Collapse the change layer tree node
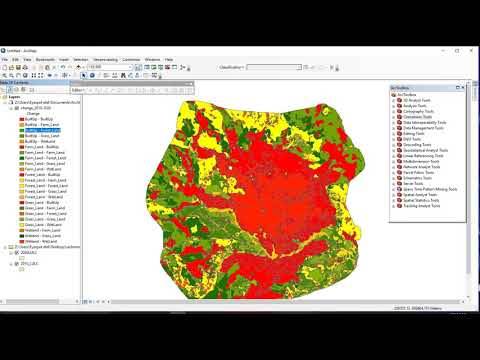This screenshot has width=480, height=360. (x=11, y=108)
